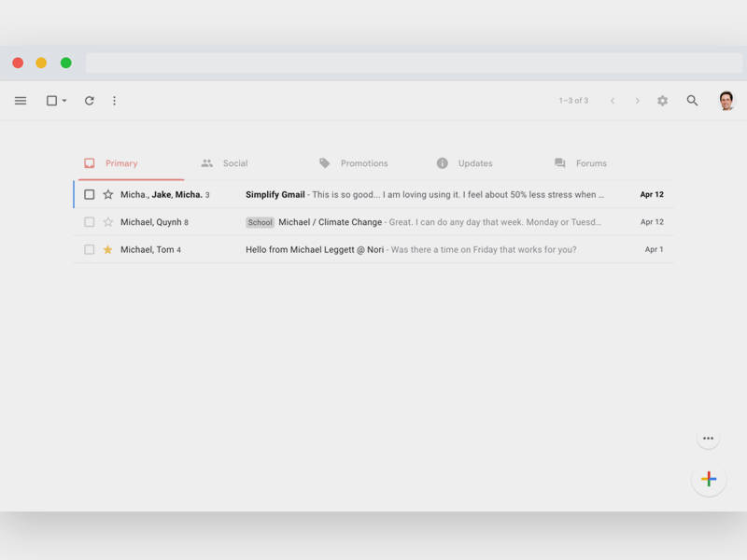Go to older messages page arrow
This screenshot has width=747, height=560.
pyautogui.click(x=638, y=101)
